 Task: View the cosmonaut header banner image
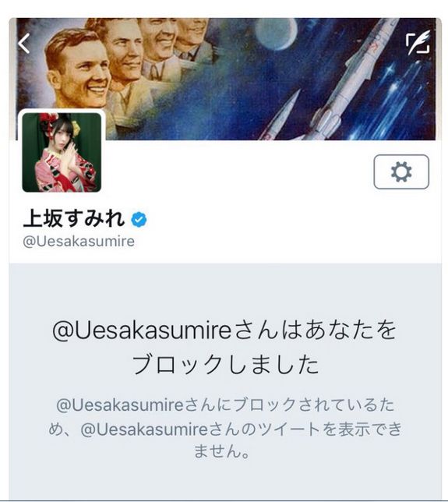click(226, 79)
